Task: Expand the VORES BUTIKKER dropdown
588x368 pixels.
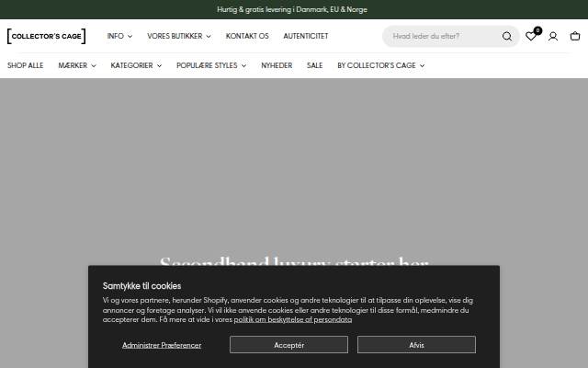Action: 179,36
